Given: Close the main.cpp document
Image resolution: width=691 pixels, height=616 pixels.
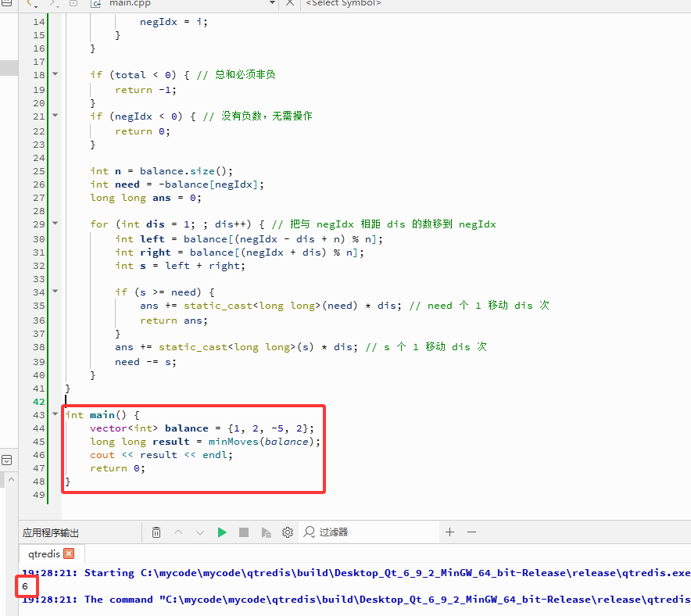Looking at the screenshot, I should pyautogui.click(x=289, y=3).
